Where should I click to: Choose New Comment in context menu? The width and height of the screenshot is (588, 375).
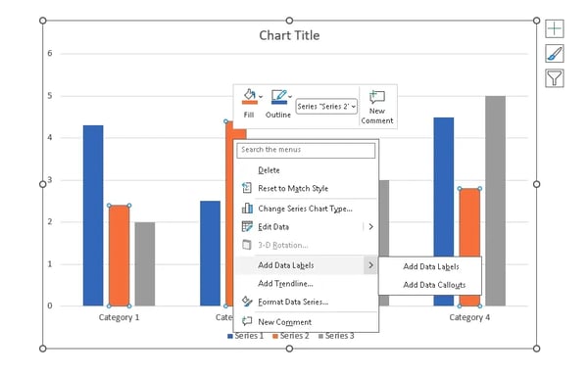pos(284,322)
